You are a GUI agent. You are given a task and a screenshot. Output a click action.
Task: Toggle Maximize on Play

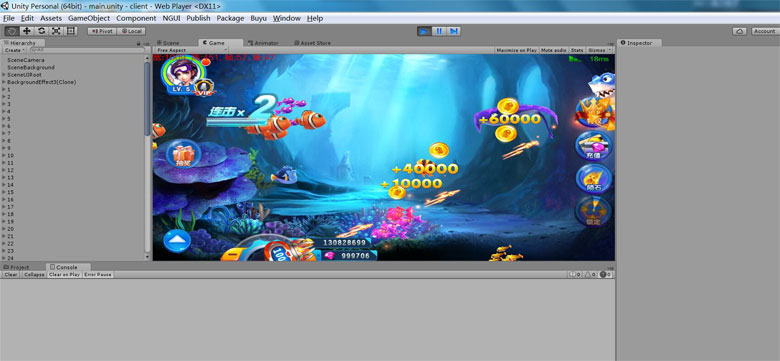(517, 50)
